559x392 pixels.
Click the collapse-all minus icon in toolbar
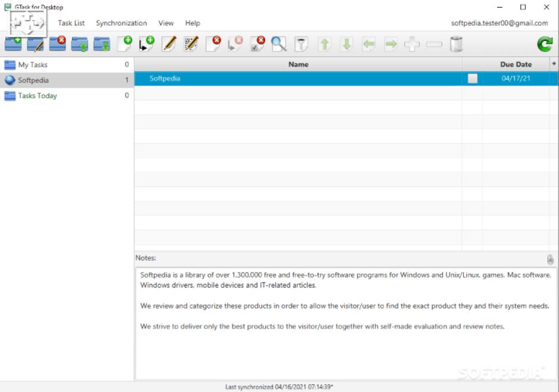(434, 45)
